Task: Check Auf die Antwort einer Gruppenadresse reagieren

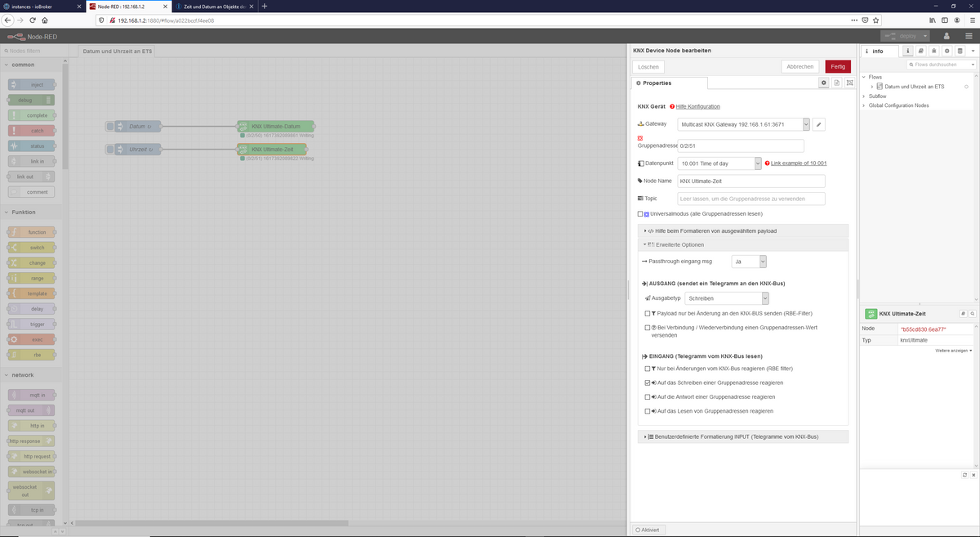Action: click(648, 396)
